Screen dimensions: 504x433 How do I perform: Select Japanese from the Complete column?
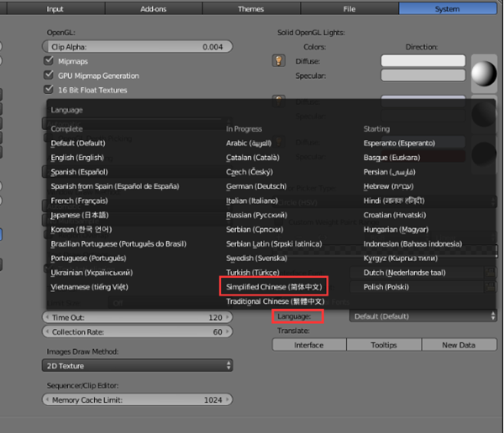[x=80, y=215]
